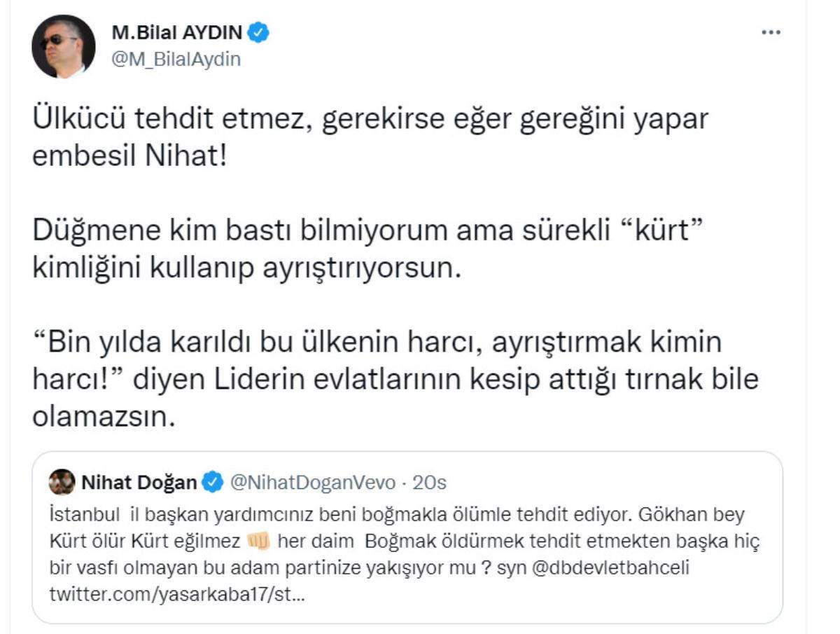Click the fist emoji in quoted tweet

click(x=258, y=541)
